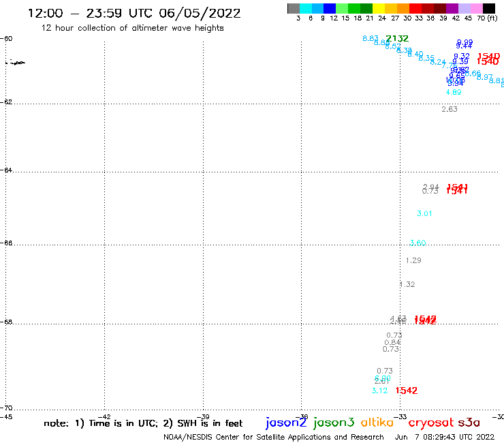The width and height of the screenshot is (504, 443).
Task: Click the cyan '3.01' wave height value
Action: [x=424, y=213]
